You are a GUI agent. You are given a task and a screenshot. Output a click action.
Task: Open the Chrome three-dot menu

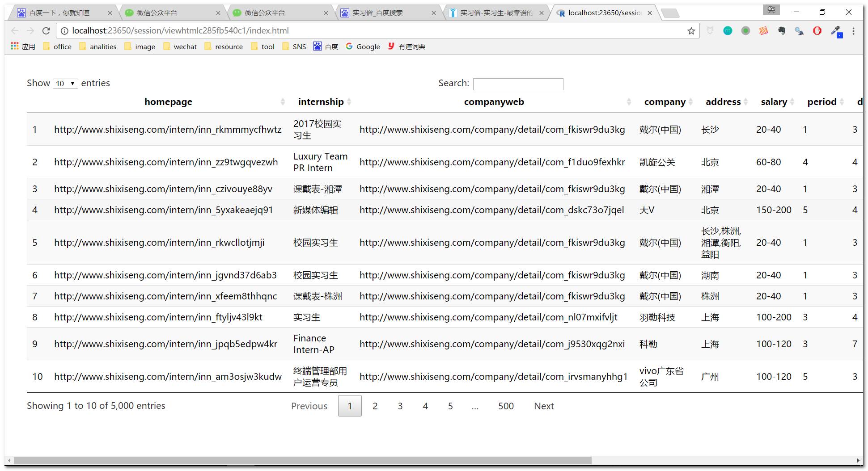(853, 31)
